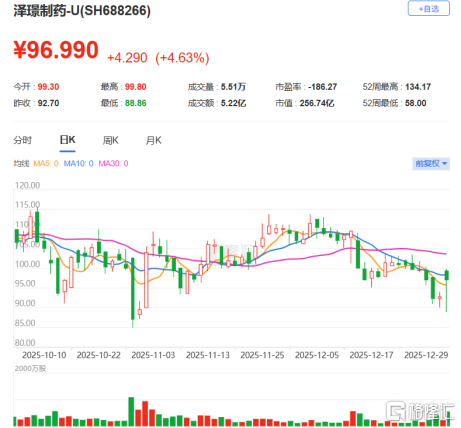Switch to the 分时 intraday tab
Screen dimensions: 461x428
pos(22,140)
